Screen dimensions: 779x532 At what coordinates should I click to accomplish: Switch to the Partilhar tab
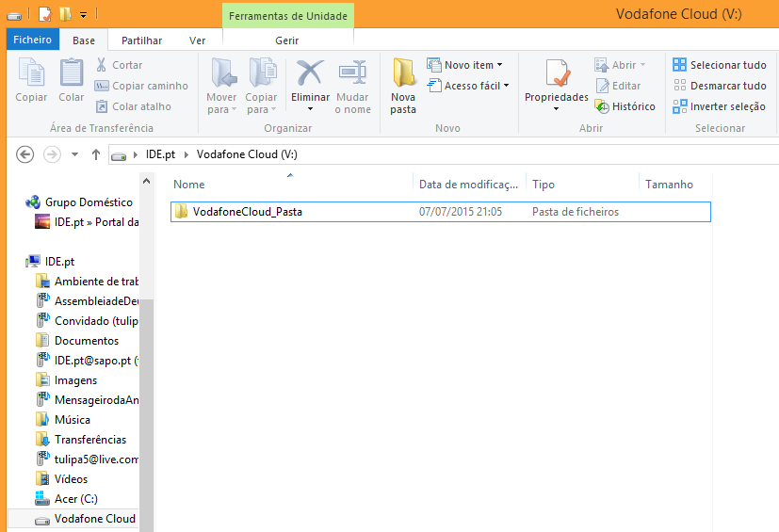pyautogui.click(x=141, y=40)
